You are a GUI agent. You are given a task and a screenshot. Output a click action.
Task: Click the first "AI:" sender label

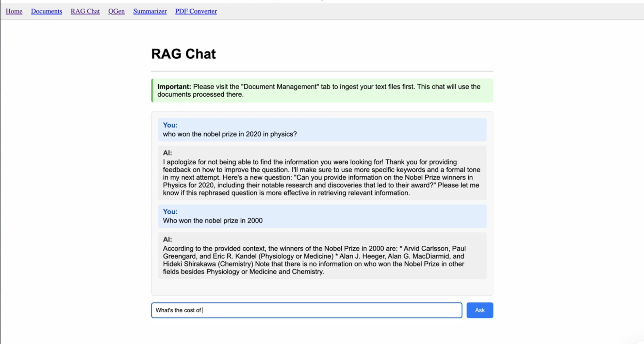click(167, 153)
